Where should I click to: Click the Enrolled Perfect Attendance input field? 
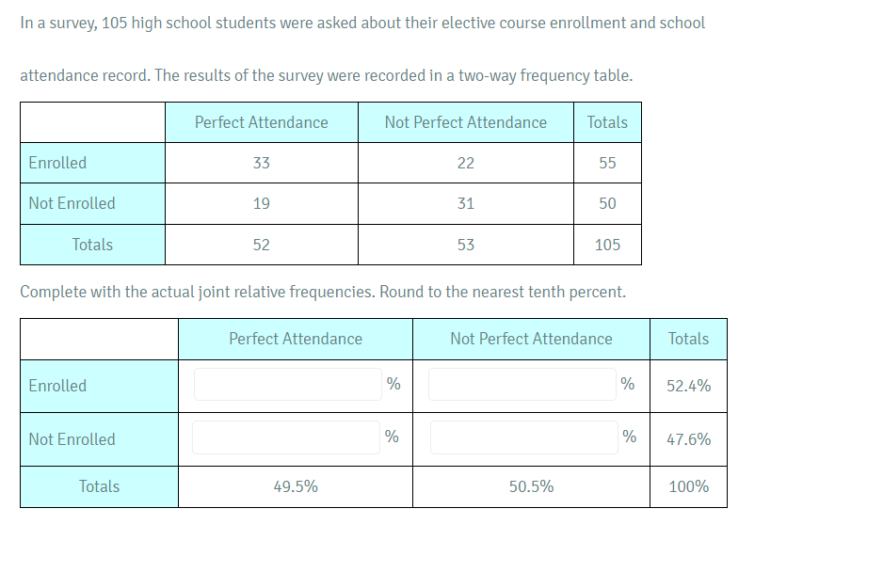[287, 384]
